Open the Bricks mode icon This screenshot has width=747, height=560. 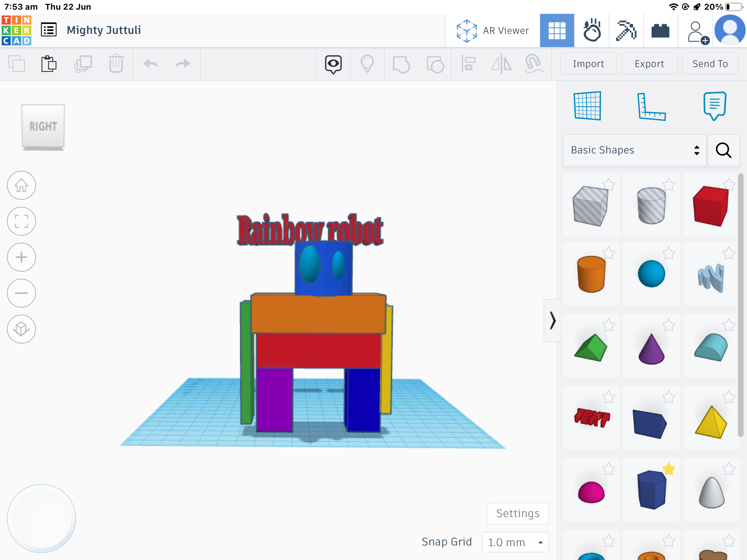(x=661, y=30)
